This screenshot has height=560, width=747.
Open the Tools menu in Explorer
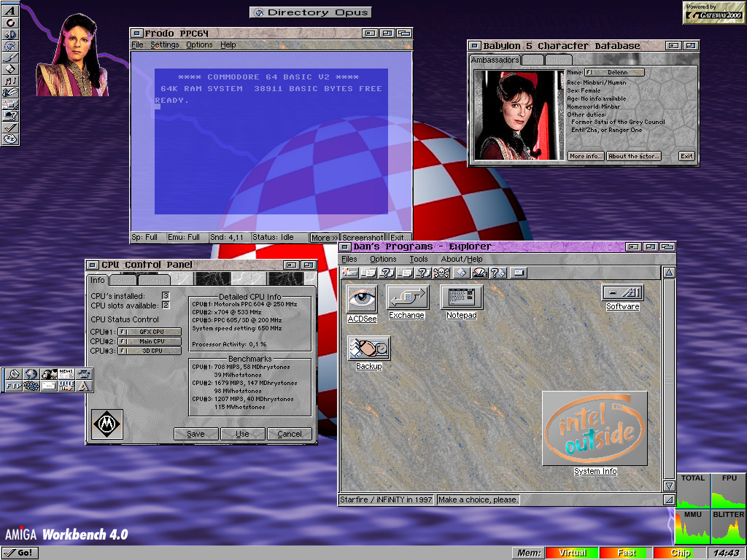click(419, 259)
